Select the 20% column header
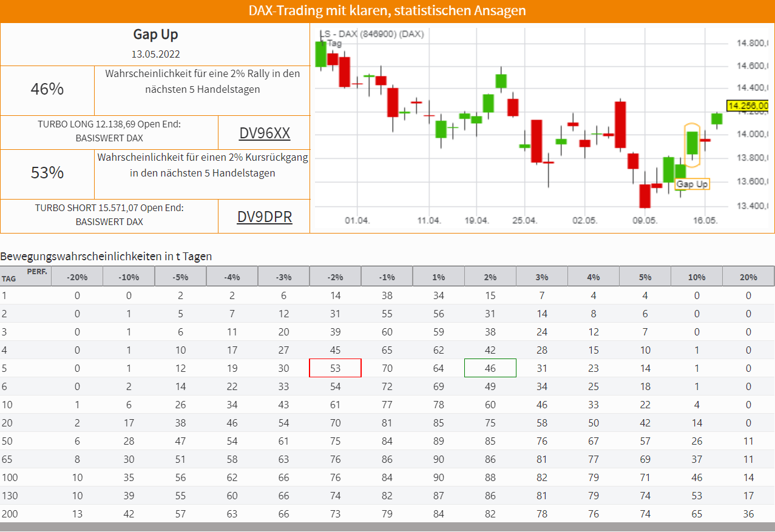Viewport: 775px width, 532px height. click(x=748, y=277)
